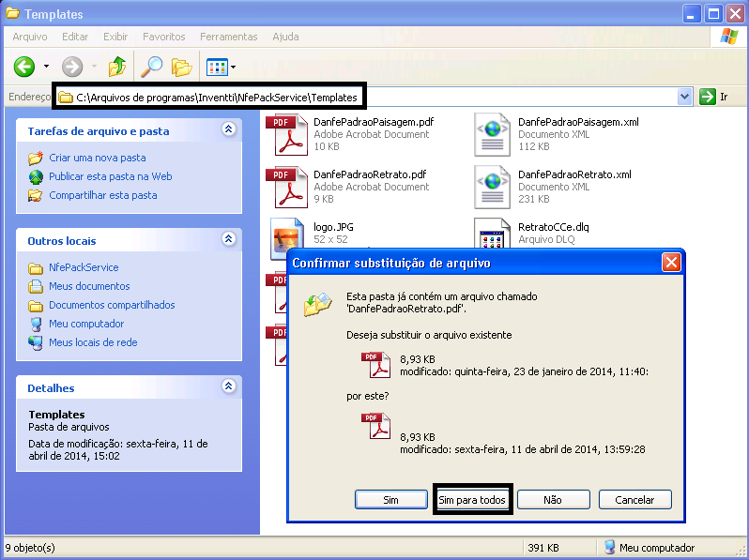
Task: Open the Ferramentas menu
Action: [x=228, y=37]
